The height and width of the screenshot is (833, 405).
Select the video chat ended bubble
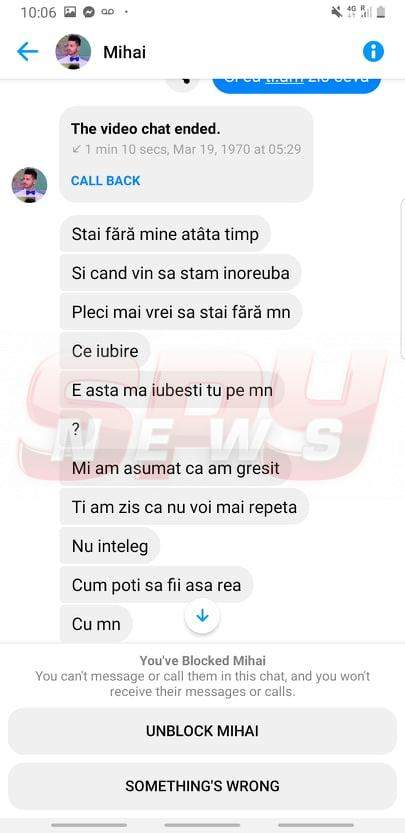click(x=186, y=154)
